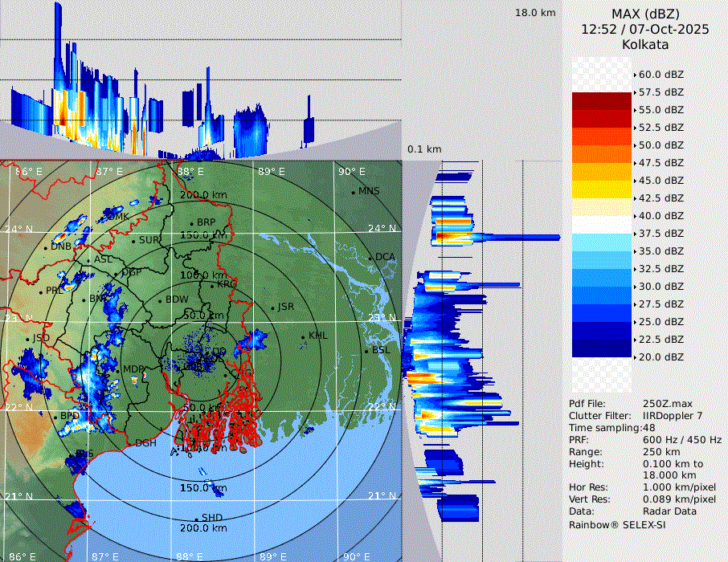The image size is (728, 562).
Task: Click the BRP station marker
Action: (191, 223)
